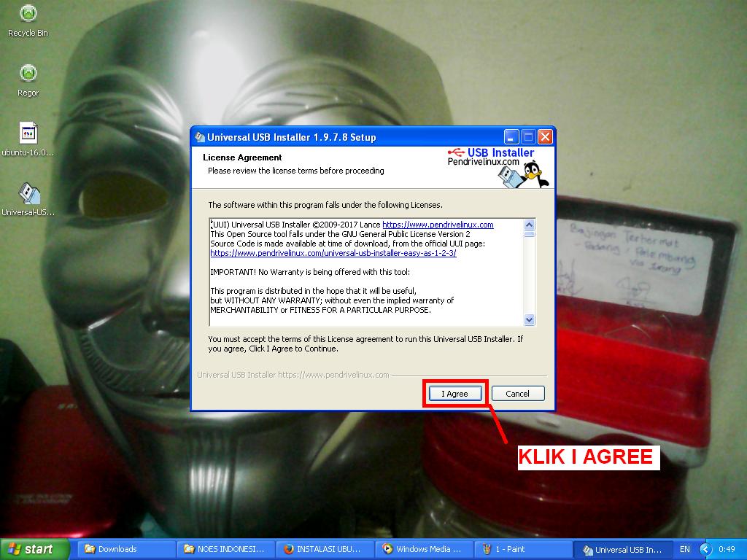Screen dimensions: 747x560
Task: Minimize the Universal USB Installer window
Action: point(511,137)
